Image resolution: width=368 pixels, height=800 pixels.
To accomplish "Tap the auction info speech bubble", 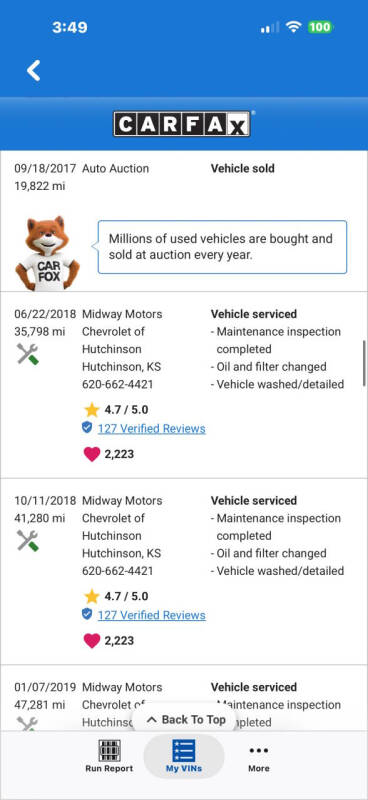I will click(223, 247).
